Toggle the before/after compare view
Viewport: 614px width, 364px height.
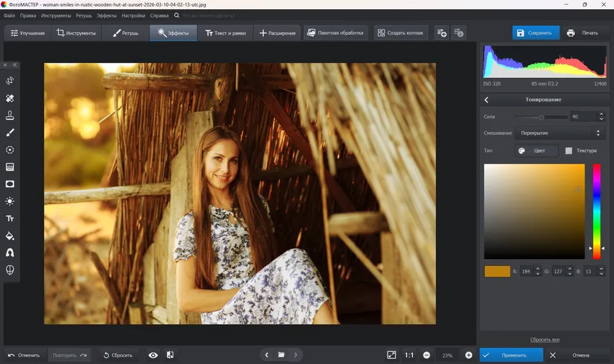click(170, 355)
